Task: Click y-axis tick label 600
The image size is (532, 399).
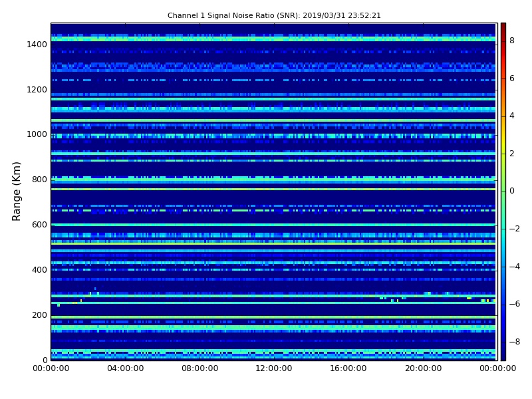Action: click(x=39, y=225)
